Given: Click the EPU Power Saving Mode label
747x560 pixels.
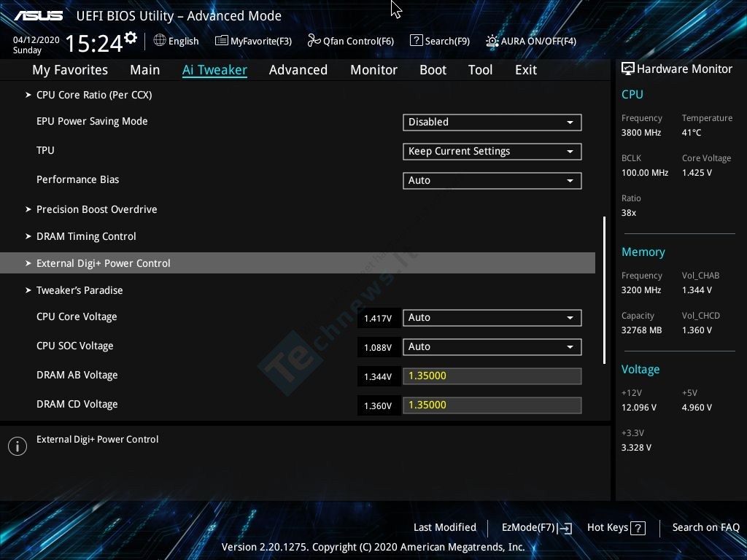Looking at the screenshot, I should (x=92, y=122).
